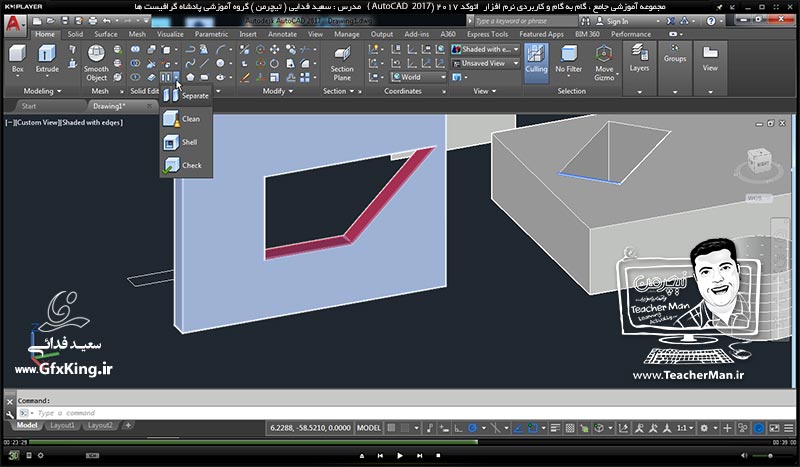Click the ViewCube in the viewport
The width and height of the screenshot is (800, 467).
pyautogui.click(x=759, y=161)
